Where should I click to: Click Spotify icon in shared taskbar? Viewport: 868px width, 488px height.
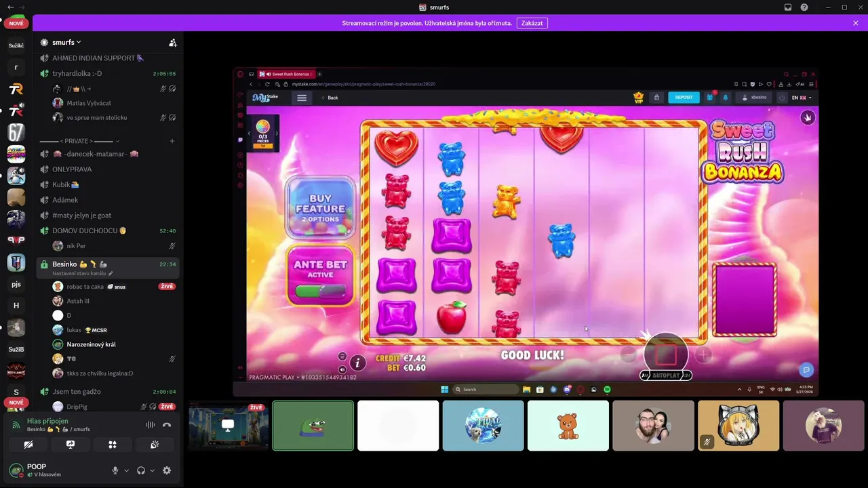[x=607, y=389]
